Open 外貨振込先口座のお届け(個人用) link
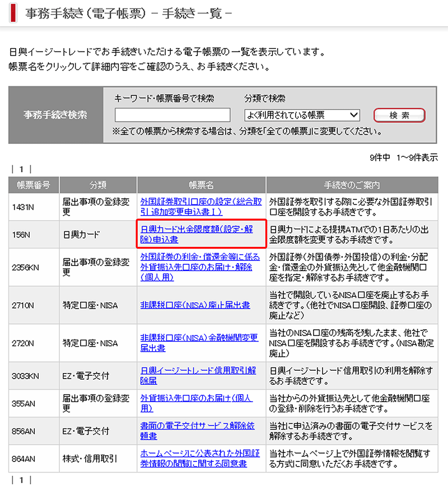 pyautogui.click(x=196, y=403)
